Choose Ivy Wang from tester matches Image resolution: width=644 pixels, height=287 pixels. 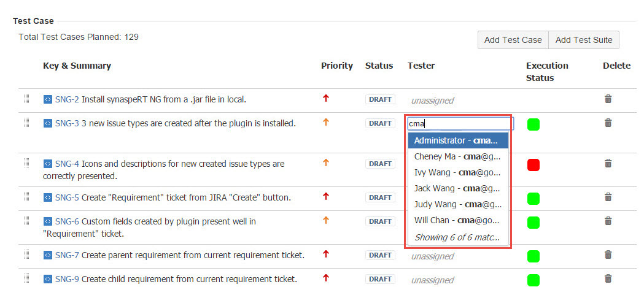(457, 172)
